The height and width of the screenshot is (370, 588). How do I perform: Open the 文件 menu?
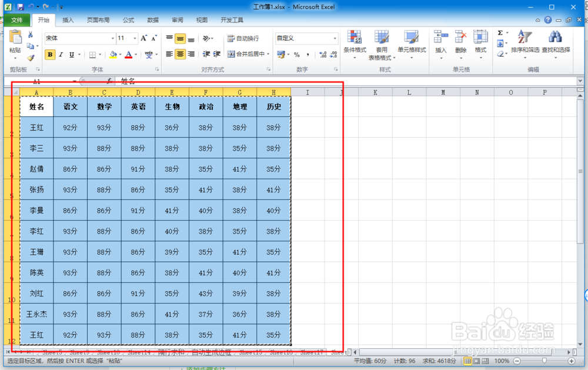point(18,19)
